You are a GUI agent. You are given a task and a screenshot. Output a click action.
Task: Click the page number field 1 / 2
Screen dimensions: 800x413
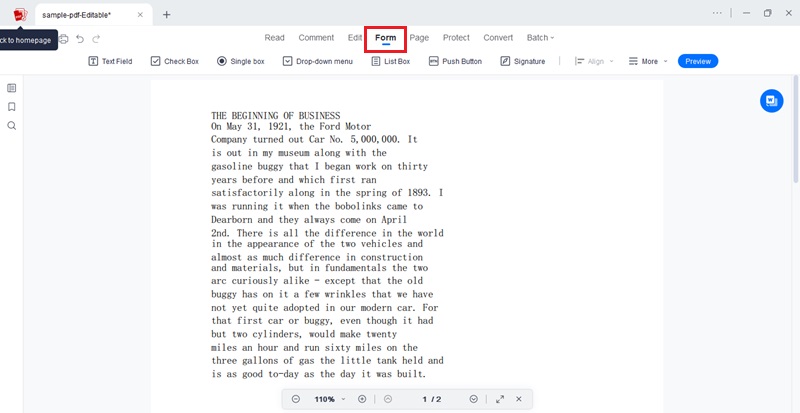432,399
